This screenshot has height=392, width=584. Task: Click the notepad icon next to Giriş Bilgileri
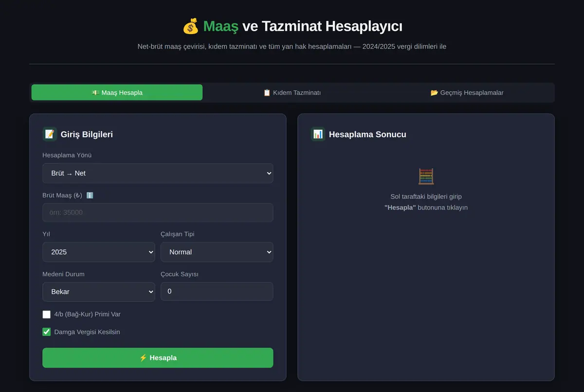(50, 134)
